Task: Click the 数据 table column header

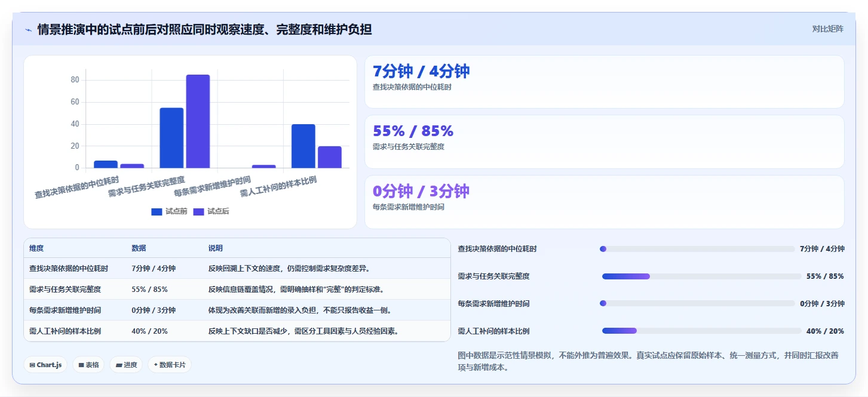Action: (139, 248)
